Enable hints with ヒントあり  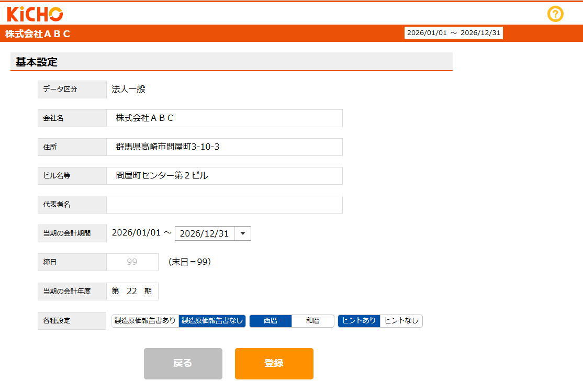359,321
